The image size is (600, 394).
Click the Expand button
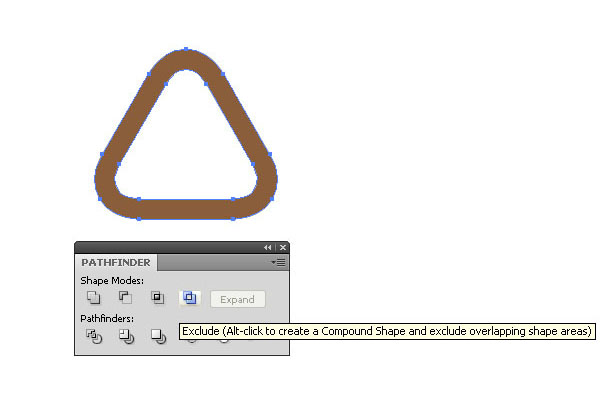[237, 300]
